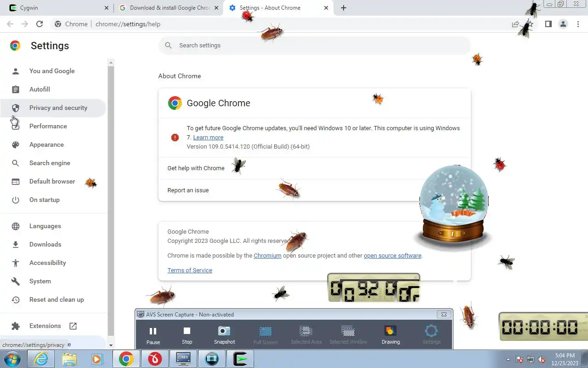This screenshot has width=588, height=368.
Task: Open a new browser tab
Action: click(x=344, y=8)
